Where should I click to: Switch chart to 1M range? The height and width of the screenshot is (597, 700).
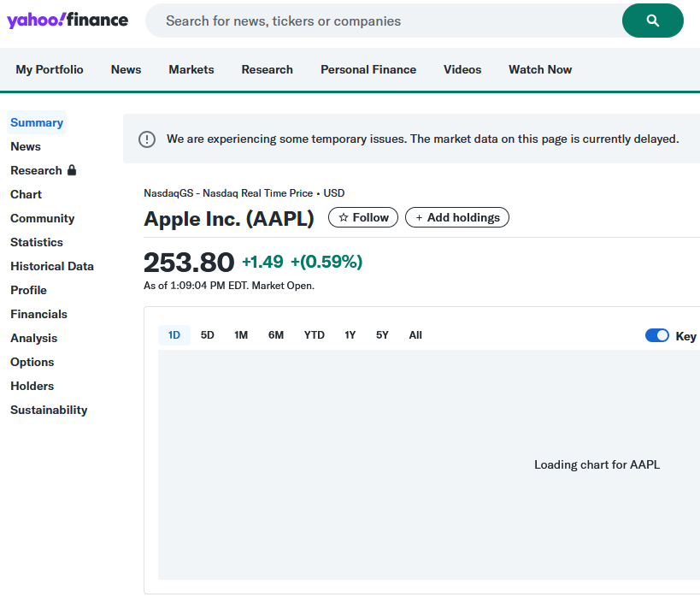pyautogui.click(x=241, y=335)
